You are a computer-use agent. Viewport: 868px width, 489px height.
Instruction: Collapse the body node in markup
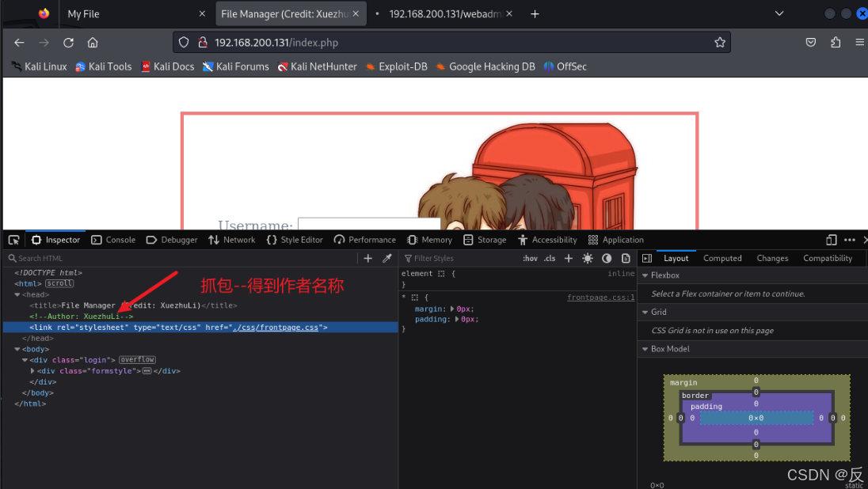pos(17,350)
